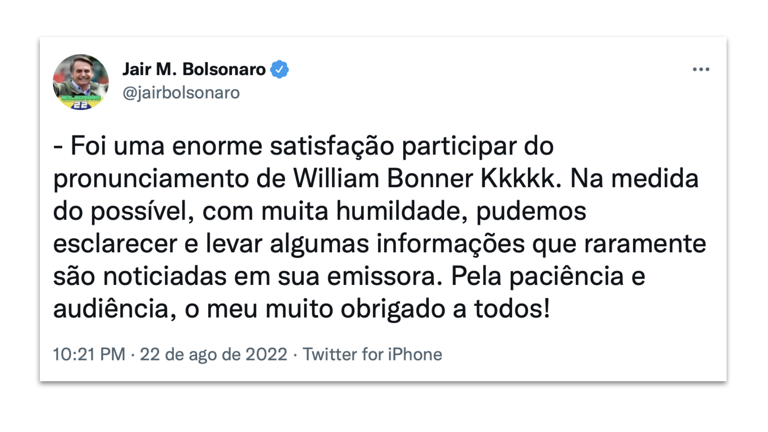Open Bolsonaro's round profile picture

pyautogui.click(x=81, y=82)
